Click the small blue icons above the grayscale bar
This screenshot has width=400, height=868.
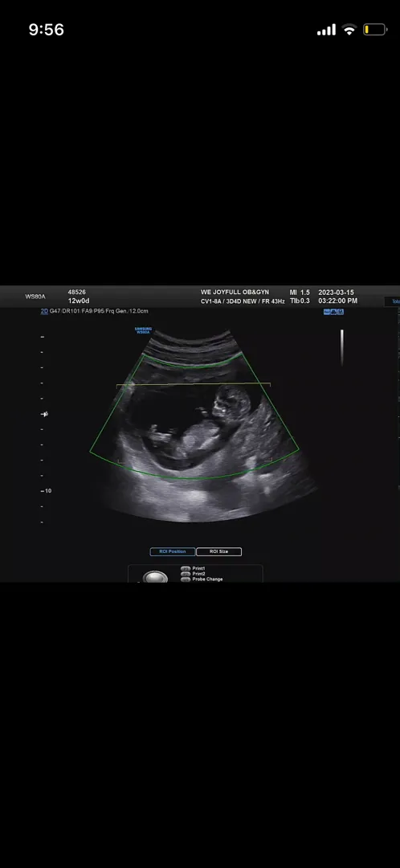pos(333,312)
